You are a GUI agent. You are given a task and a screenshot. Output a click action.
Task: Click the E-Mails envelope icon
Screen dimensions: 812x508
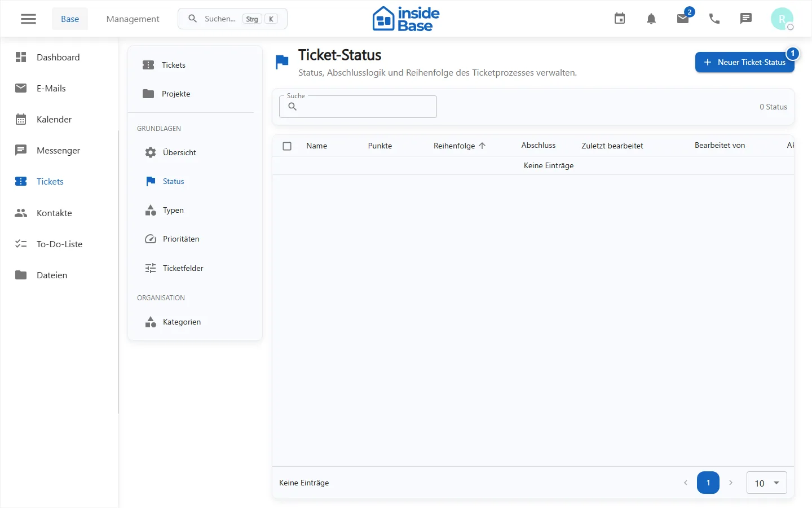pos(21,88)
